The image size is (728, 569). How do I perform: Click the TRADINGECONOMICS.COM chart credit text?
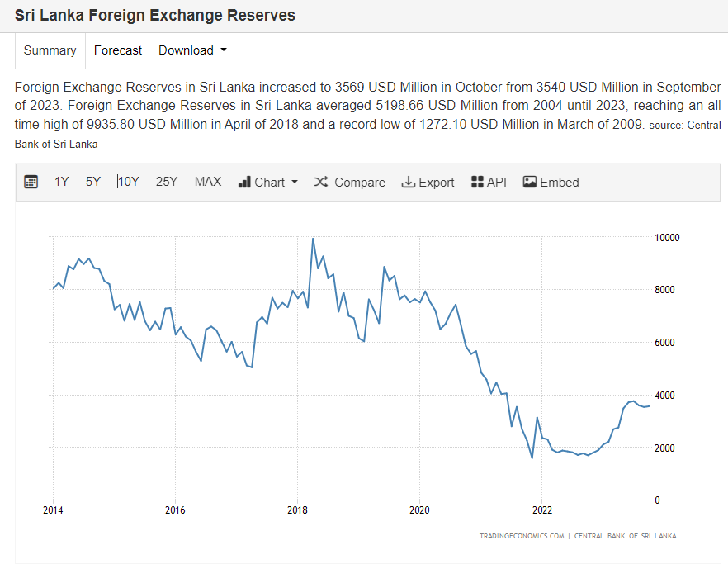pyautogui.click(x=522, y=536)
